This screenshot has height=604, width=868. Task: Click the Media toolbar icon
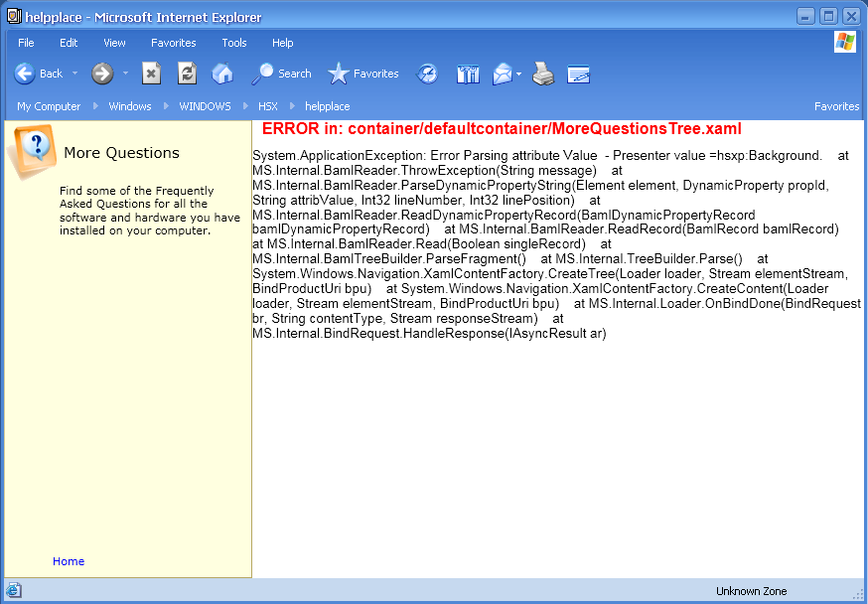[468, 74]
